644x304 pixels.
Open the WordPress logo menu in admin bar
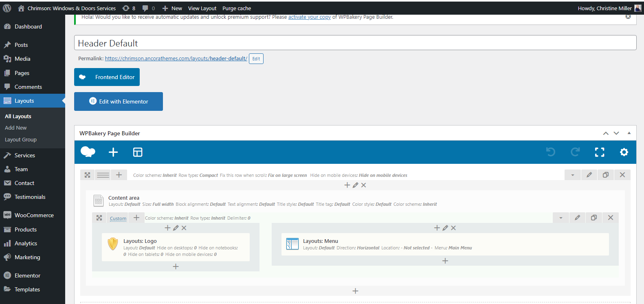[7, 8]
